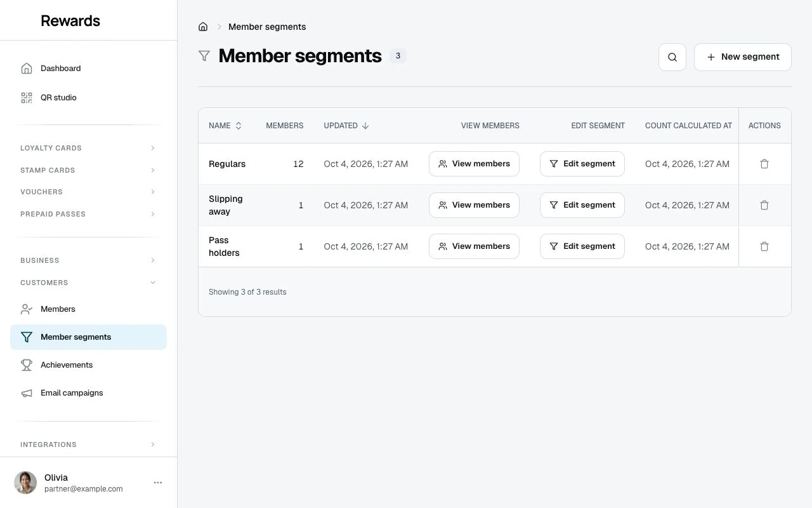The image size is (812, 508).
Task: Expand the Business section
Action: click(x=88, y=260)
